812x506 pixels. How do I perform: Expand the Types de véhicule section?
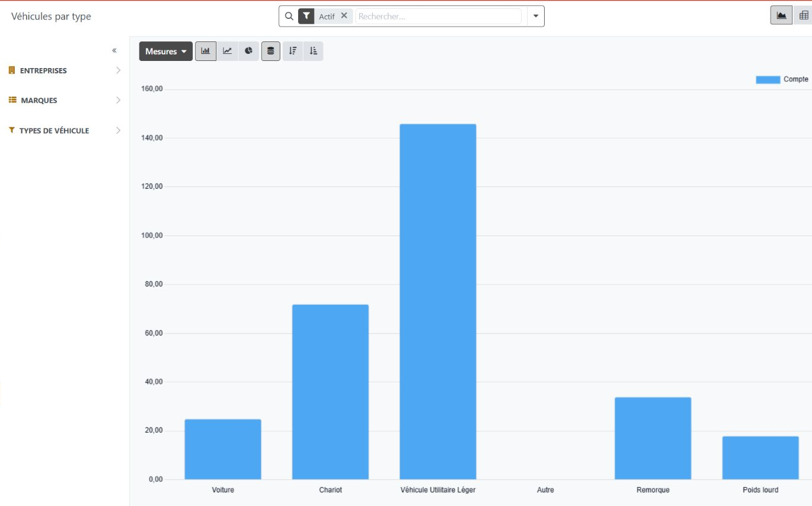(65, 130)
